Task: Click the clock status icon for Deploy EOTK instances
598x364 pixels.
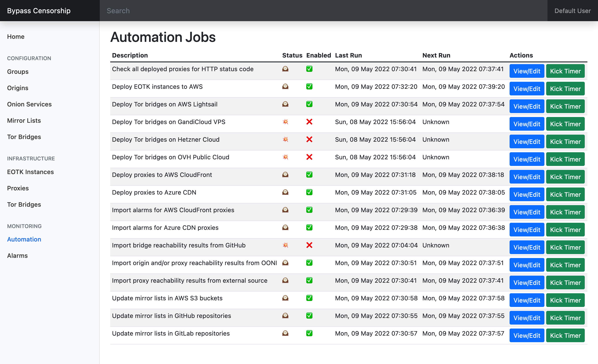Action: pyautogui.click(x=285, y=87)
